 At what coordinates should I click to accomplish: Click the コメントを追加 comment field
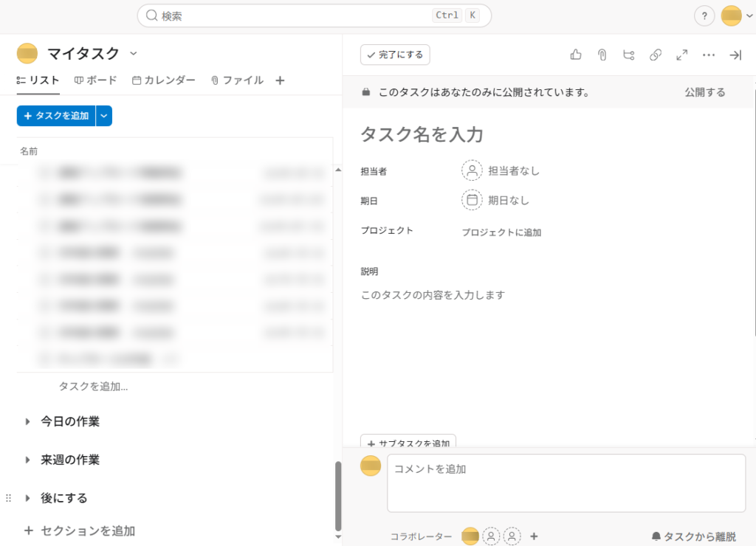566,483
